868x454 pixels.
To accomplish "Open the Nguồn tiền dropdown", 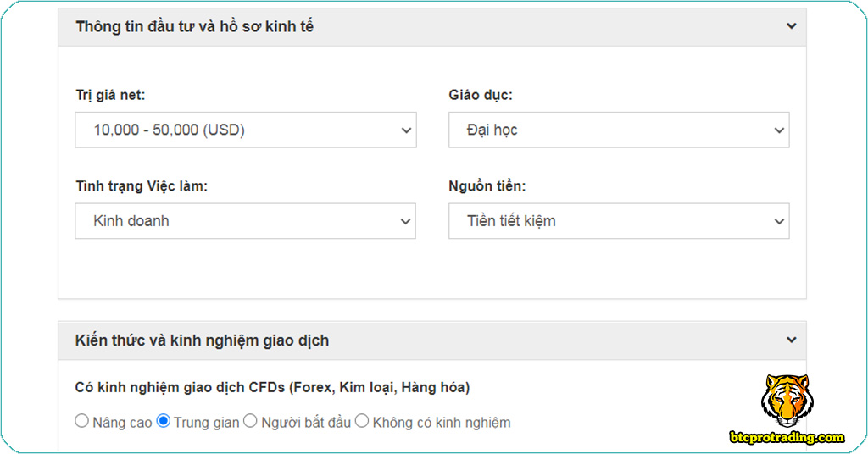I will click(619, 221).
